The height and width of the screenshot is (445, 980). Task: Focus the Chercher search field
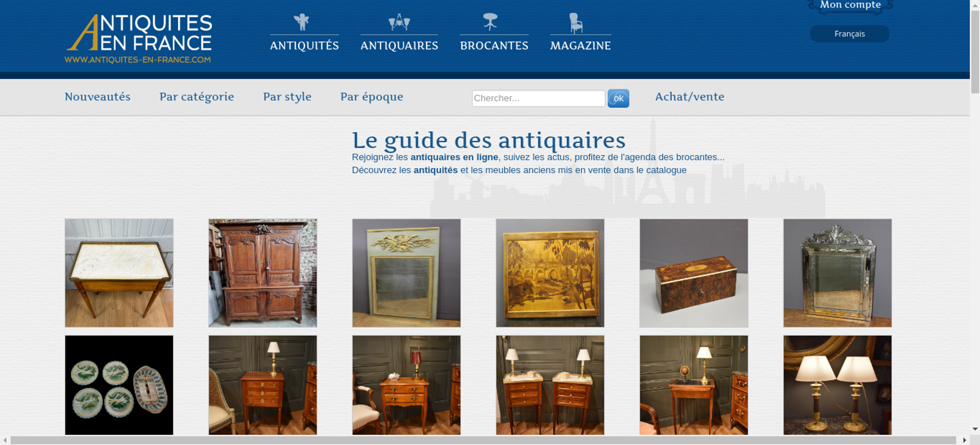(x=539, y=98)
